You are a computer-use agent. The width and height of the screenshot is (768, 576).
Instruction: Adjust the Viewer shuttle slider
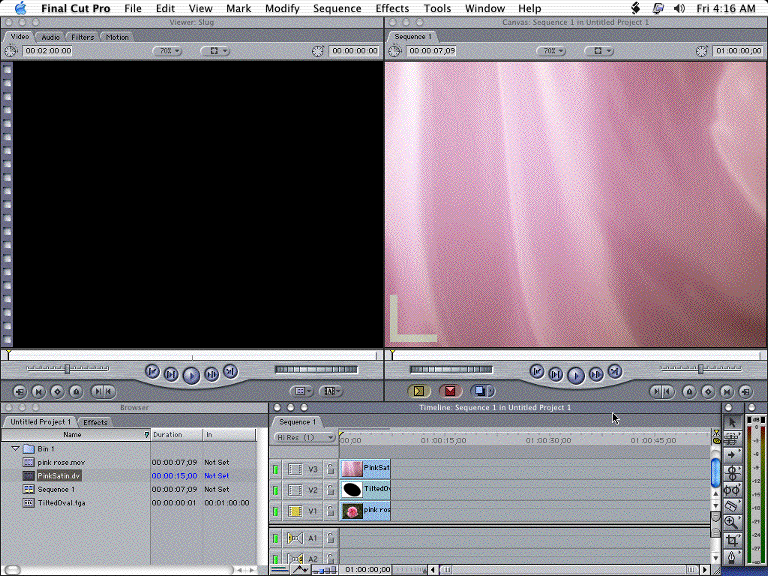pyautogui.click(x=68, y=368)
